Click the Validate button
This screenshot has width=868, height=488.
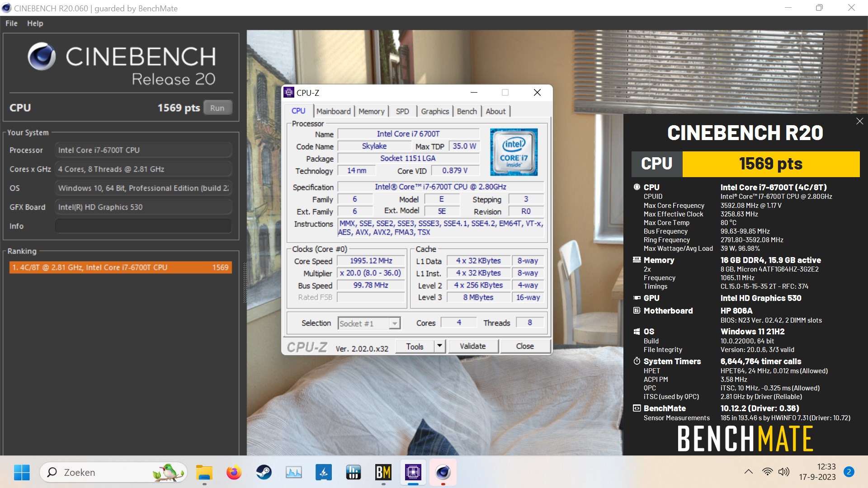(472, 346)
